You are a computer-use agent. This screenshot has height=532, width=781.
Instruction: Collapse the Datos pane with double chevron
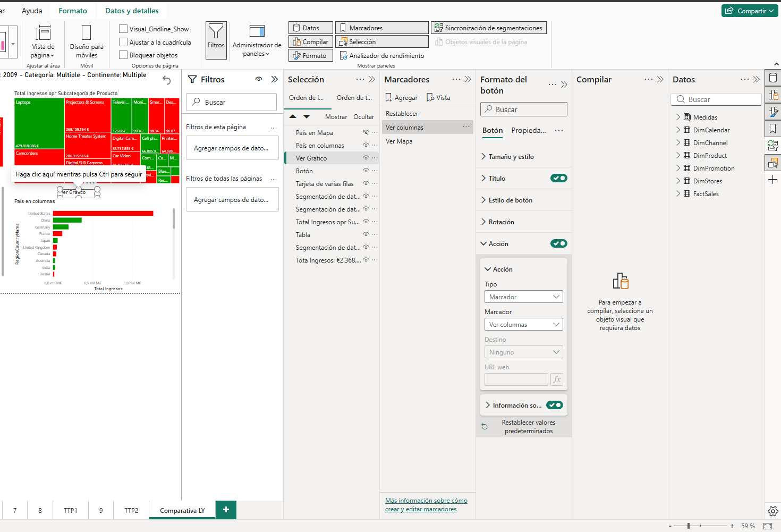(757, 79)
